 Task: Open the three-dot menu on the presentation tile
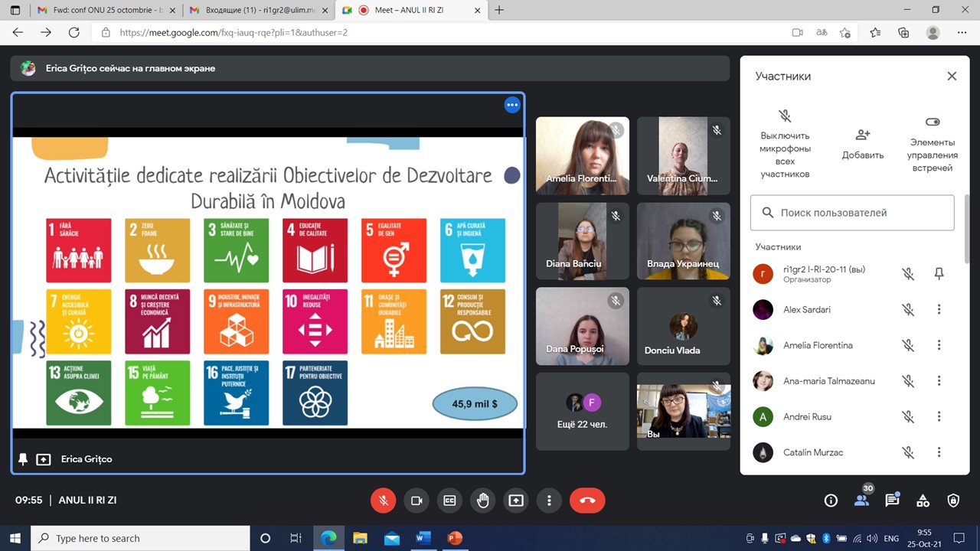point(512,106)
